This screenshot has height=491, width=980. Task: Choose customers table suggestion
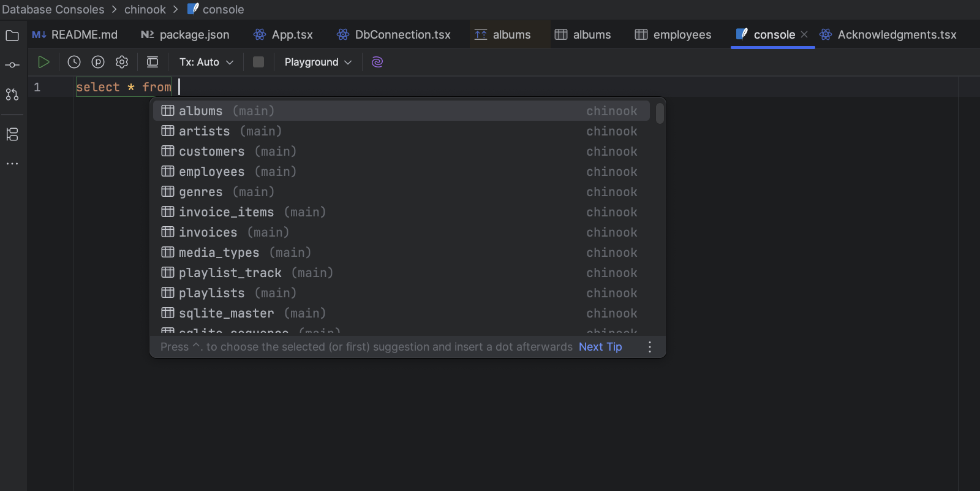tap(401, 151)
